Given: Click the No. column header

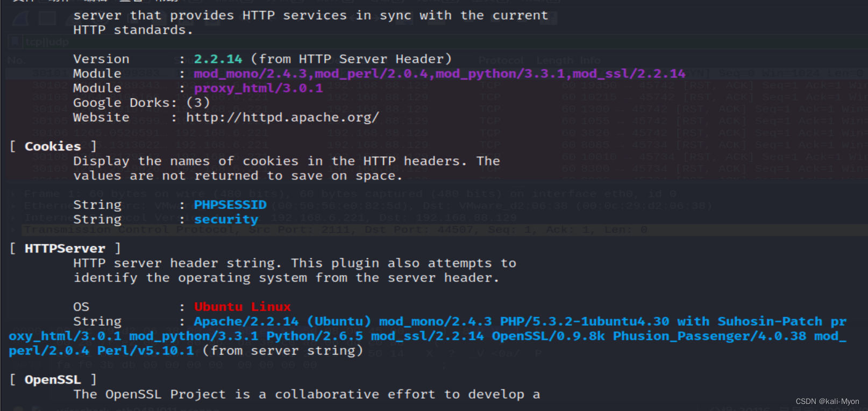Looking at the screenshot, I should point(16,60).
